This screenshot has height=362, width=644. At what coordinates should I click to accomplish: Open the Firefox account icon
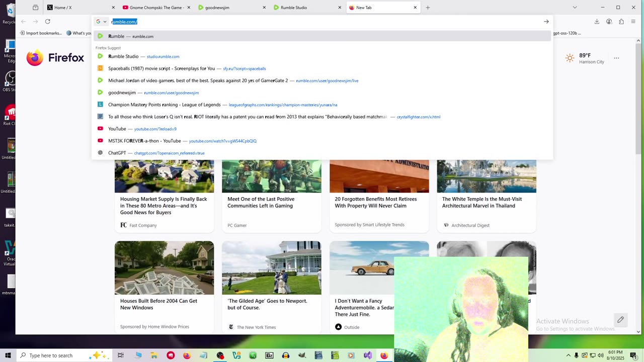pyautogui.click(x=609, y=22)
